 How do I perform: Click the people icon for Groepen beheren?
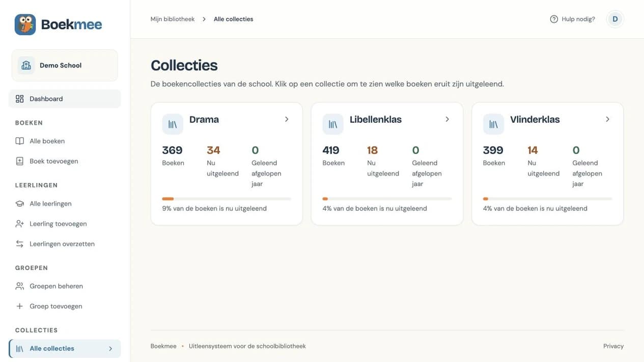point(19,286)
